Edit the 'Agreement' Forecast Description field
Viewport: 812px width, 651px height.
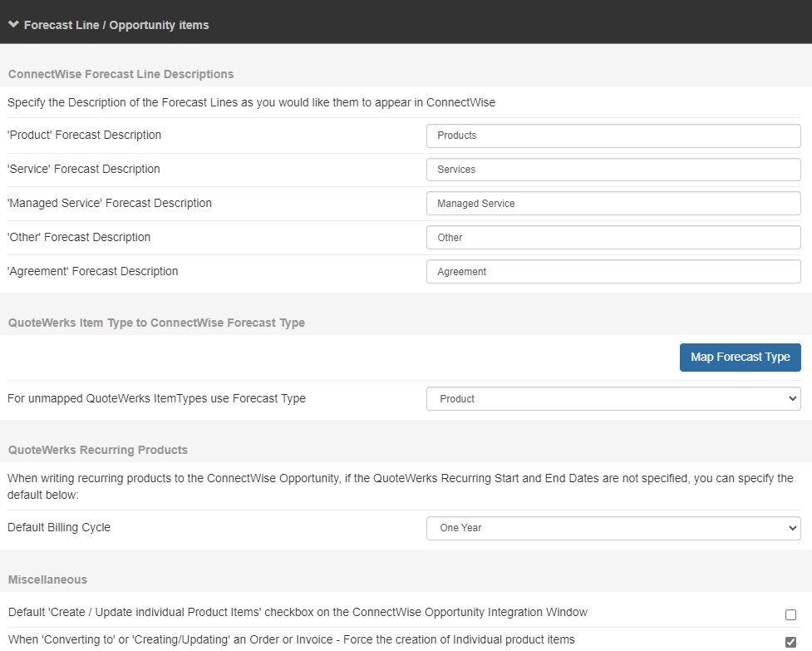[x=613, y=272]
